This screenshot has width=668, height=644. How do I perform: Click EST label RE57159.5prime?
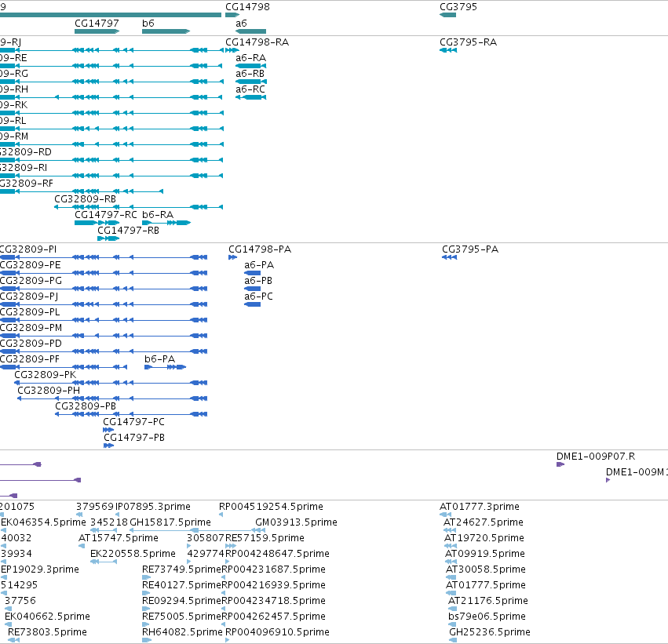tap(265, 538)
